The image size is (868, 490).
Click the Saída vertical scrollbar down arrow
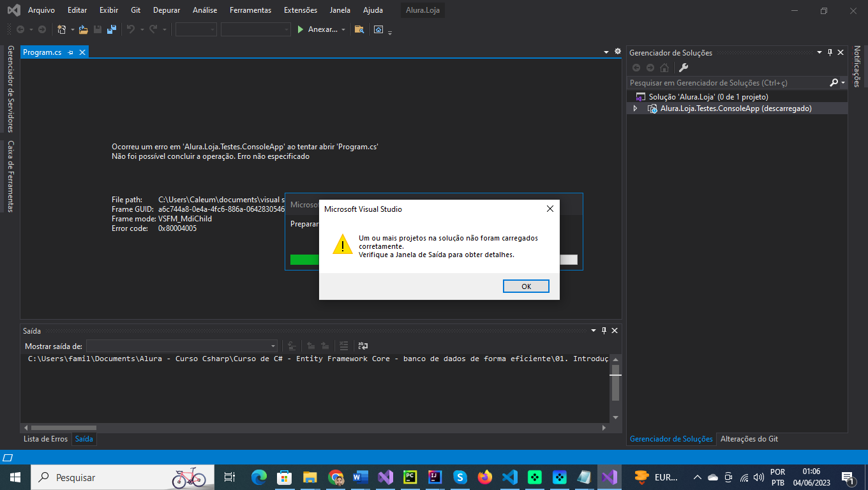[615, 417]
